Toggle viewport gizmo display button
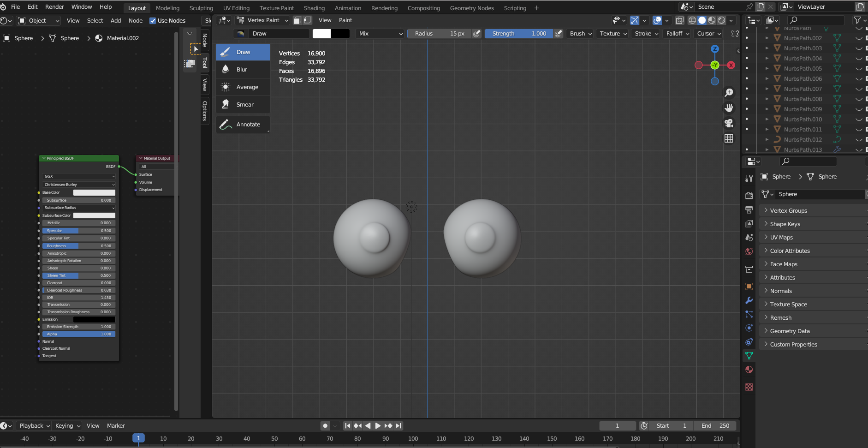Viewport: 868px width, 448px height. point(635,20)
